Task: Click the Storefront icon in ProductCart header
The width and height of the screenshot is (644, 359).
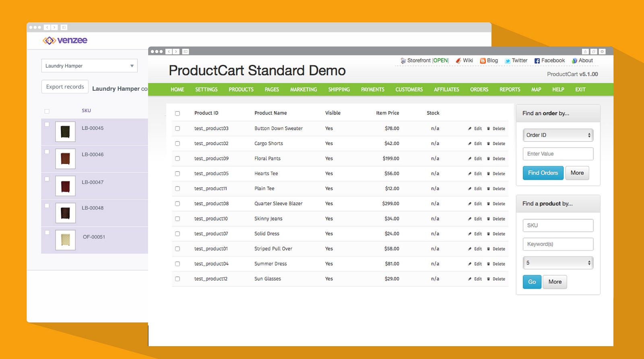Action: [x=403, y=61]
